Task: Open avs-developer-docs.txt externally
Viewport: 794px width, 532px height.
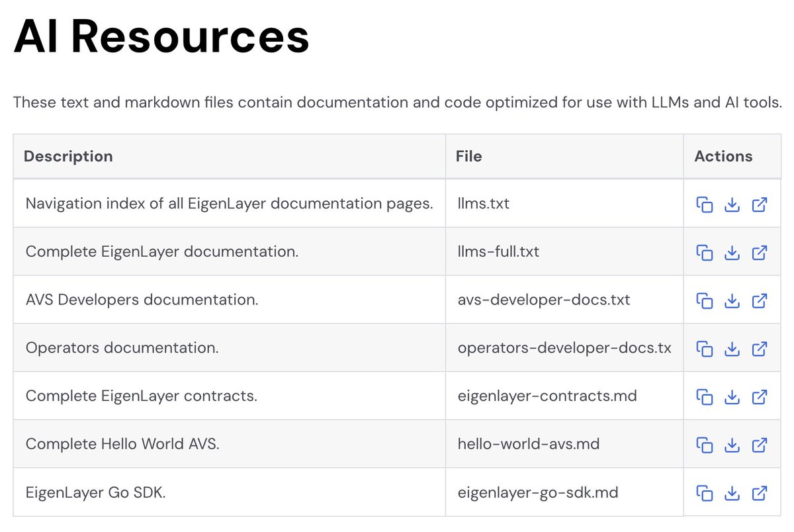Action: 760,300
